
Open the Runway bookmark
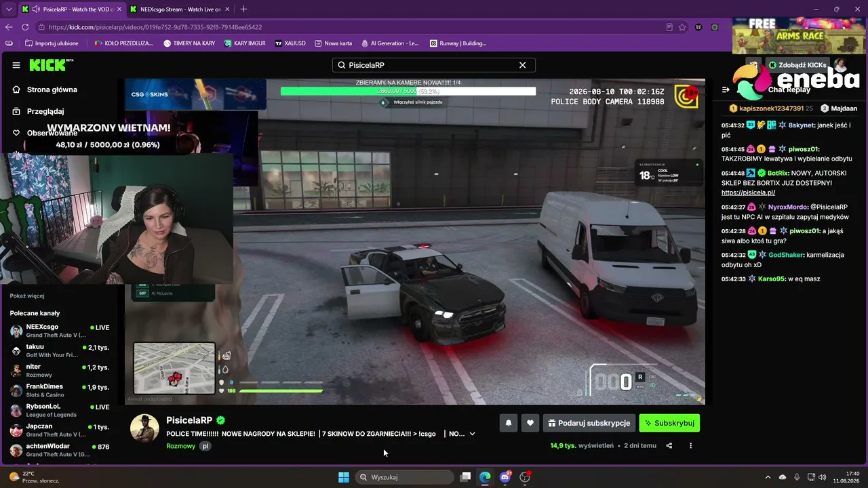pos(458,43)
